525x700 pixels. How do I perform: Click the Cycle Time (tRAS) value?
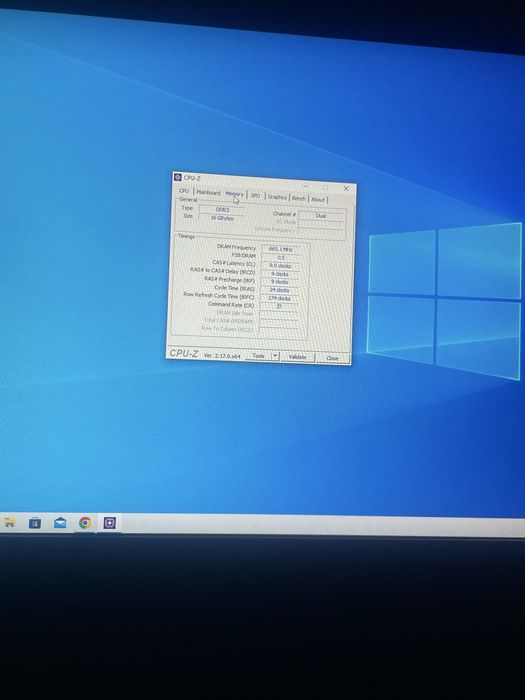(x=279, y=290)
